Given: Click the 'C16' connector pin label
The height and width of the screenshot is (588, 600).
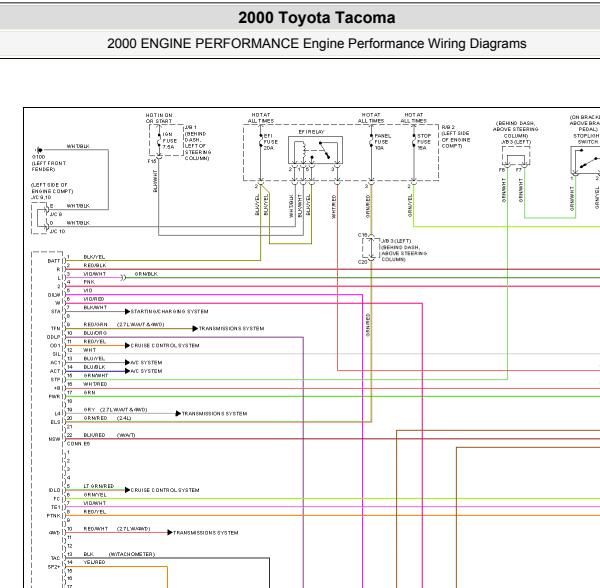Looking at the screenshot, I should (363, 235).
